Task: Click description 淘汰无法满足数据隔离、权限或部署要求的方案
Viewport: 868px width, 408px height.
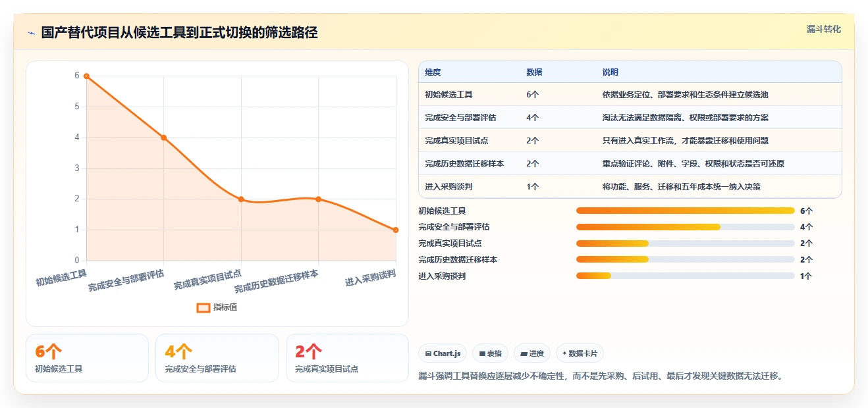Action: (685, 118)
